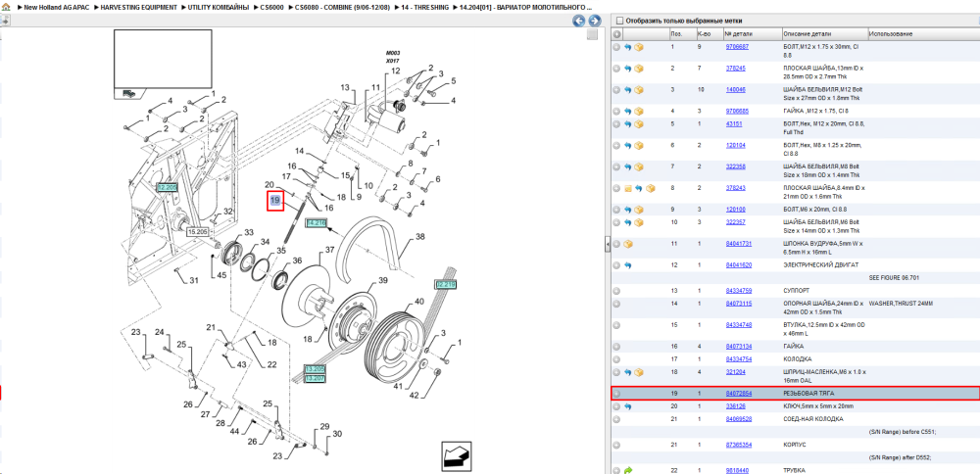Click the 'РЕЗЬБОВАЯ ТЯГА' description cell

pos(808,394)
